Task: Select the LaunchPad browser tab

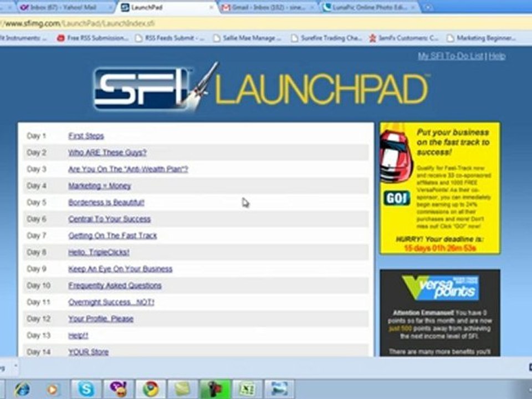Action: pyautogui.click(x=163, y=7)
